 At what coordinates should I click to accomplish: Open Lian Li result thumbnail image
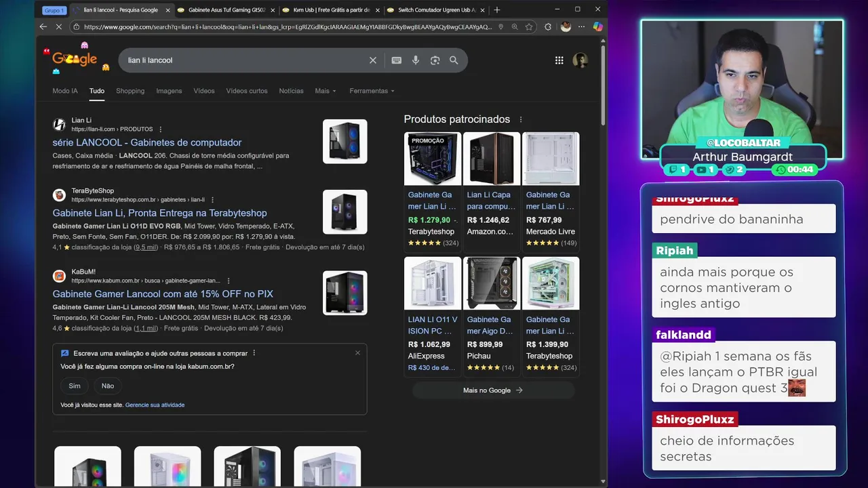[x=344, y=141]
